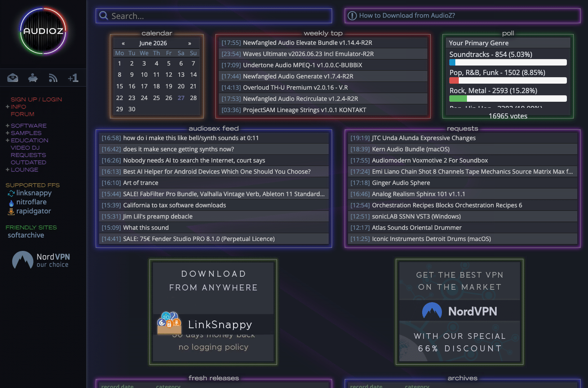The width and height of the screenshot is (588, 388).
Task: Open the Download From Anywhere LinkSnappy banner
Action: click(x=213, y=312)
